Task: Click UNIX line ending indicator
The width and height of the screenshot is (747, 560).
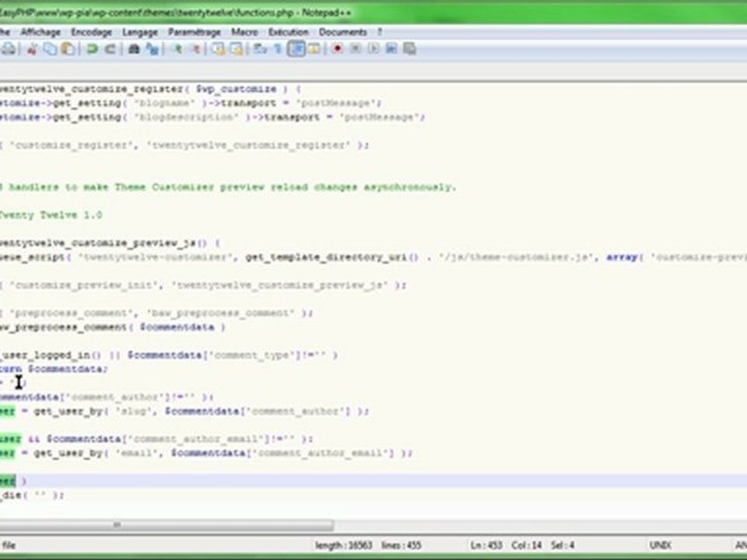Action: click(661, 545)
